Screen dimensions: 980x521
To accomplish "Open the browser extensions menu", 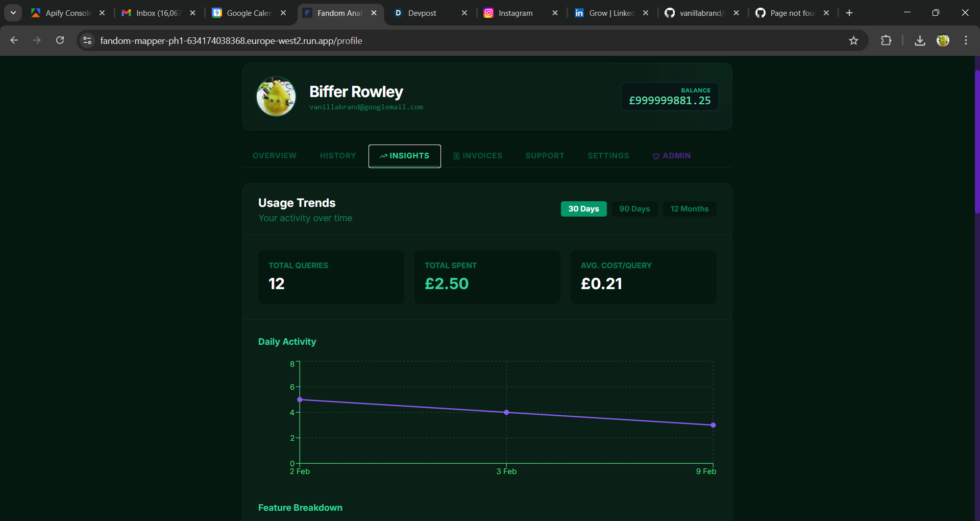I will [x=886, y=40].
